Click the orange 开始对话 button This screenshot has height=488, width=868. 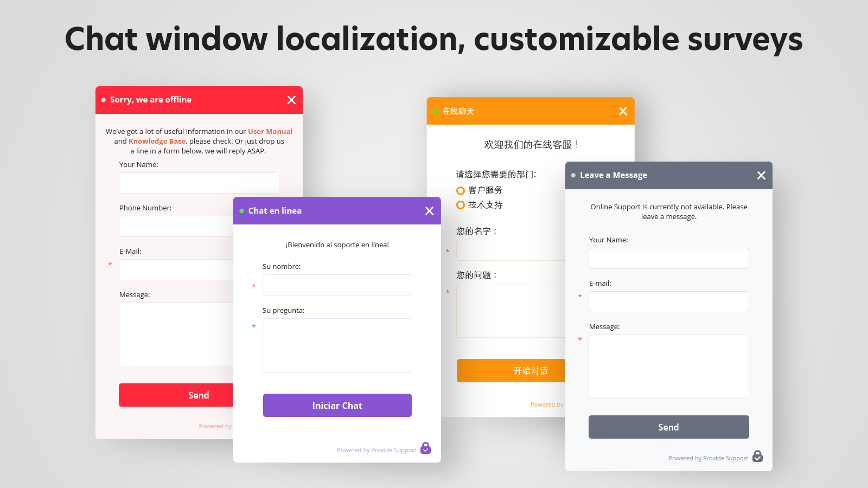coord(511,370)
